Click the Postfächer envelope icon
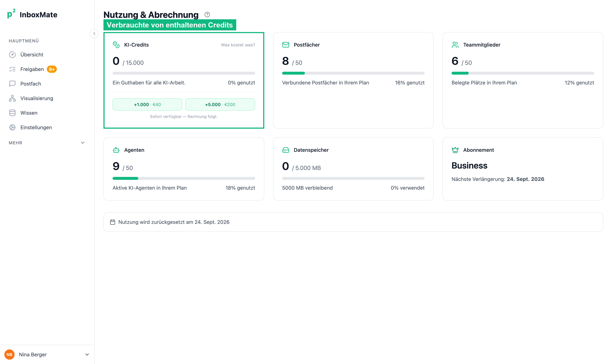 pos(285,45)
